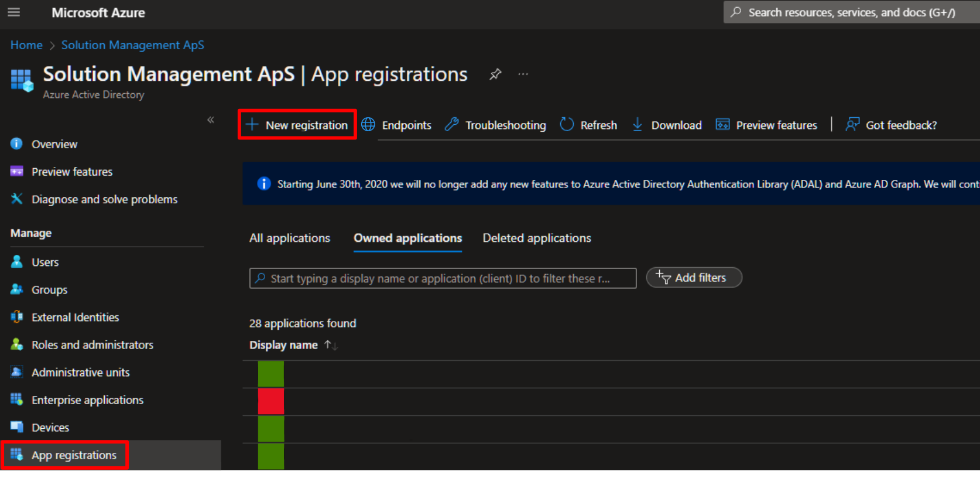Open sidebar Preview features
The width and height of the screenshot is (980, 478).
[x=72, y=172]
